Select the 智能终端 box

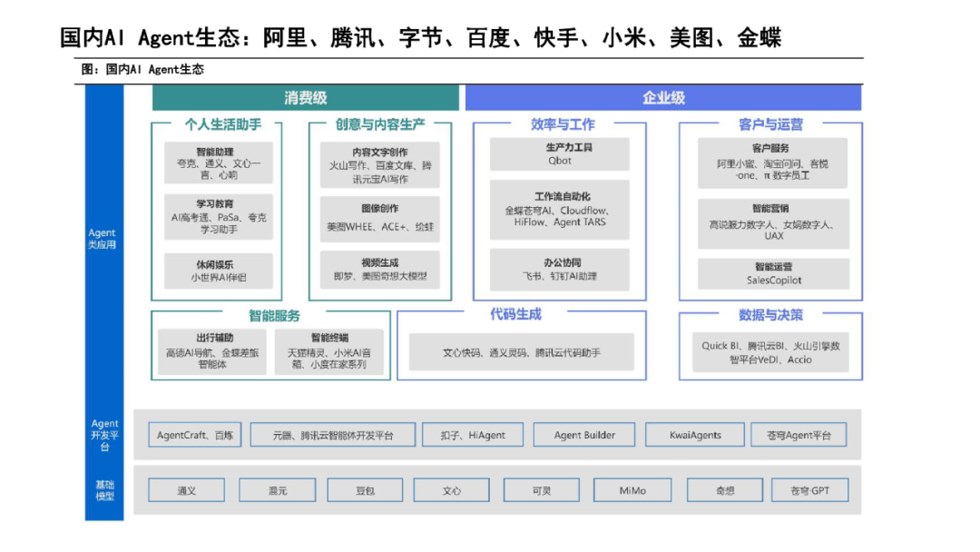[329, 351]
